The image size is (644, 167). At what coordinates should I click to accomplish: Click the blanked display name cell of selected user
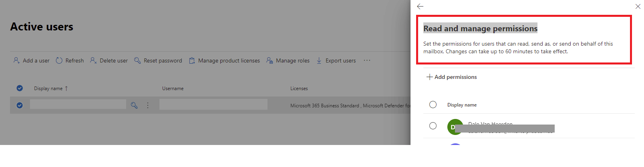point(78,104)
